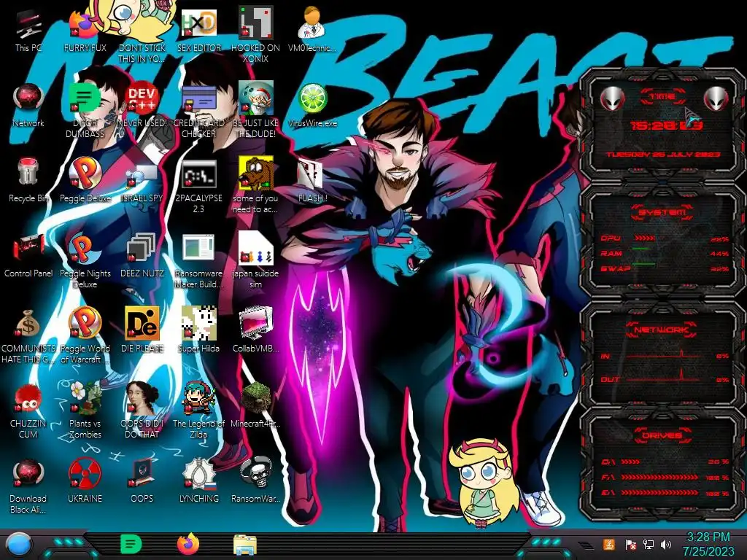Select the BE JUST LIKE THE DUDE! icon

(x=256, y=111)
